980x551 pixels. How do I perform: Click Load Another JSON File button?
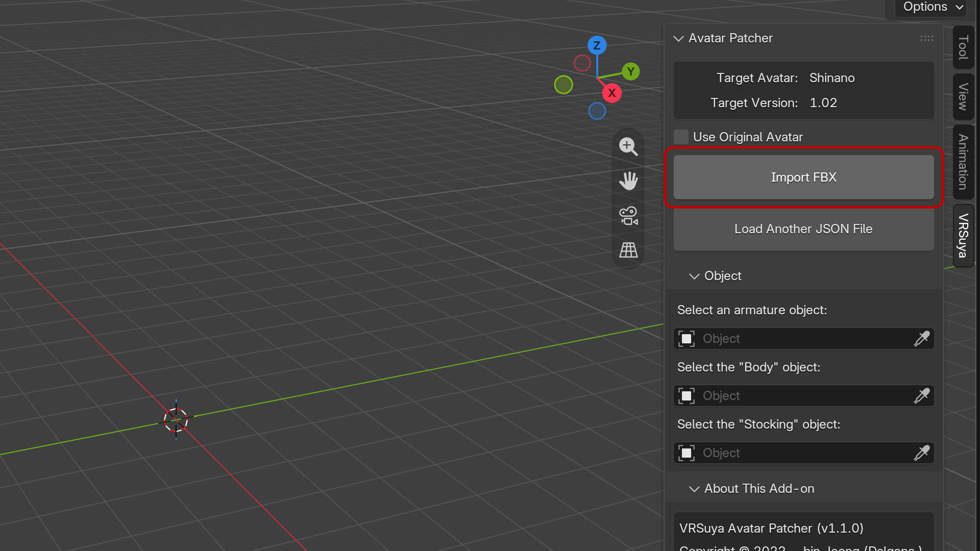[x=804, y=229]
